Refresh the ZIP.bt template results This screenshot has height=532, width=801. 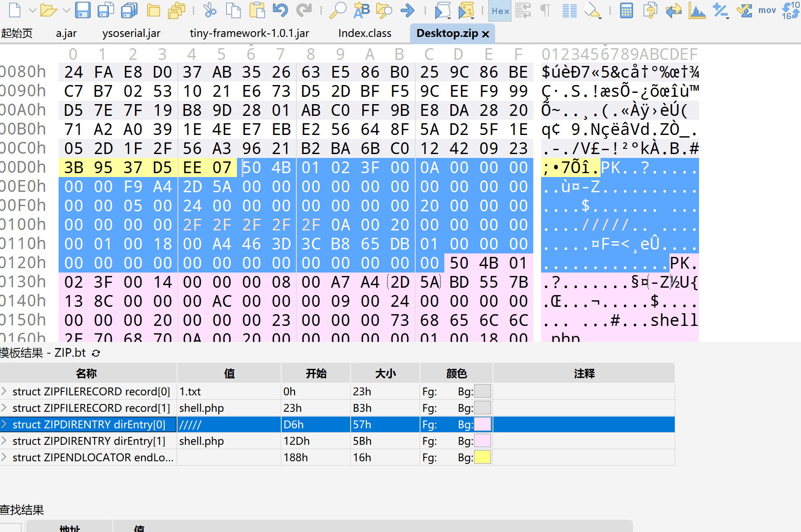pyautogui.click(x=96, y=353)
